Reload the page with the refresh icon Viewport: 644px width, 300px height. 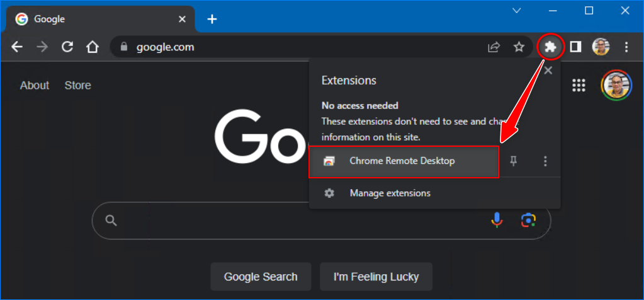click(x=67, y=47)
